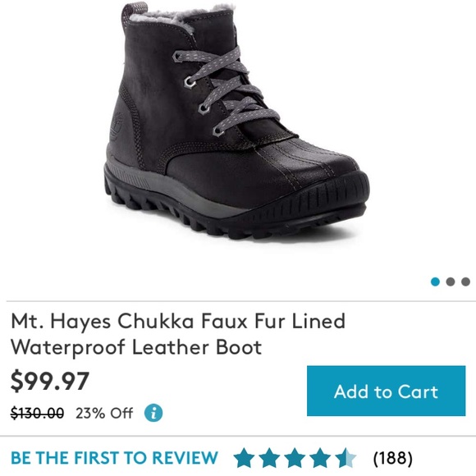The height and width of the screenshot is (476, 476).
Task: Tap the Mt. Hayes Chukka product title
Action: pos(178,334)
